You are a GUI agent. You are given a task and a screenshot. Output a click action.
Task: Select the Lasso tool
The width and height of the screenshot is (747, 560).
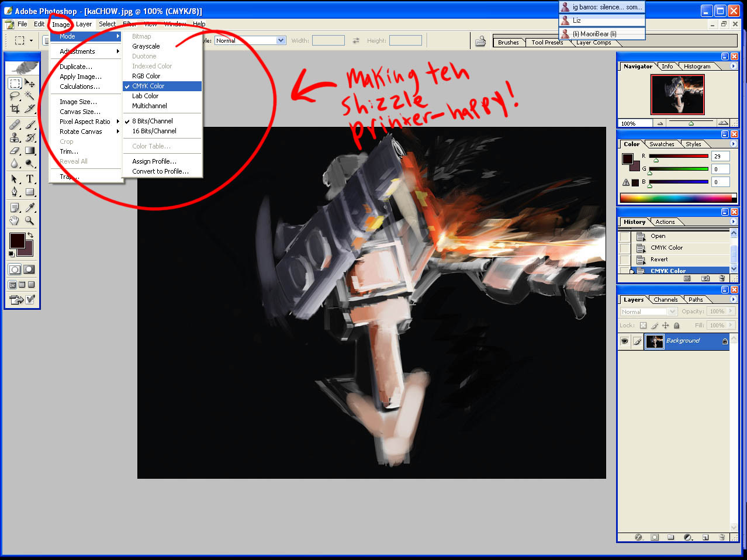point(15,96)
